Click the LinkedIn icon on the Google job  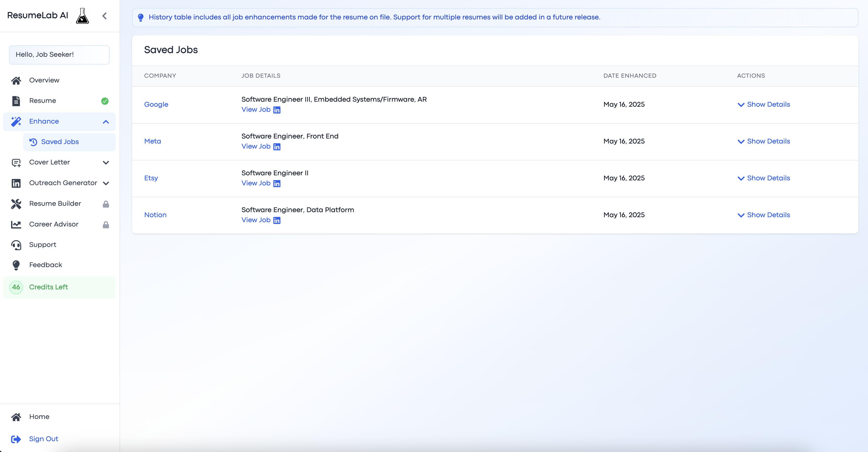277,110
